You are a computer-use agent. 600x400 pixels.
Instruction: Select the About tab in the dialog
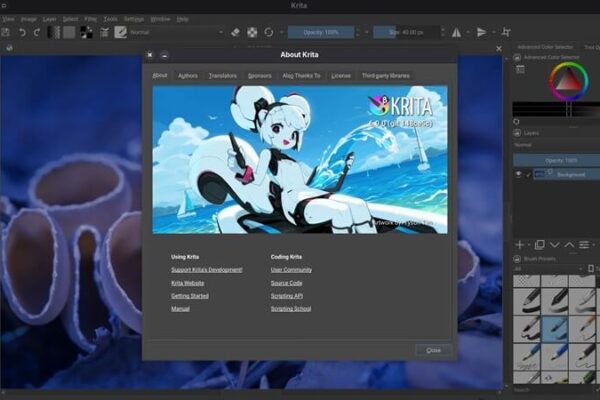160,75
